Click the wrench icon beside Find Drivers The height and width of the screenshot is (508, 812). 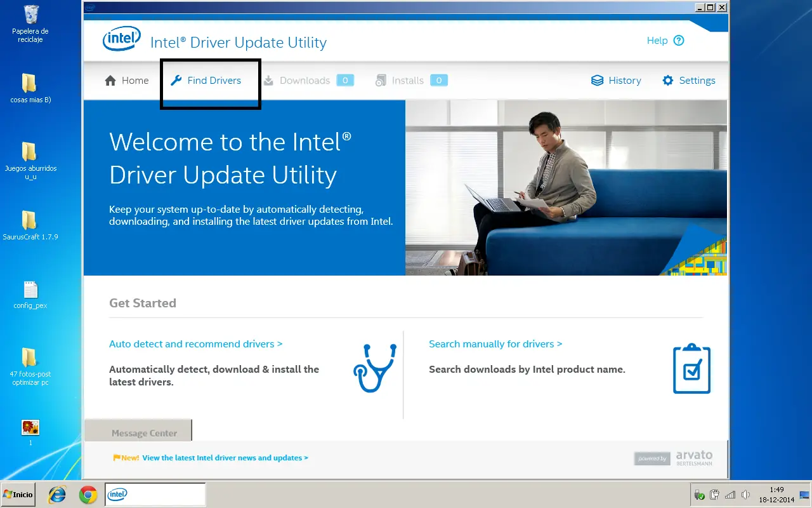click(x=176, y=81)
